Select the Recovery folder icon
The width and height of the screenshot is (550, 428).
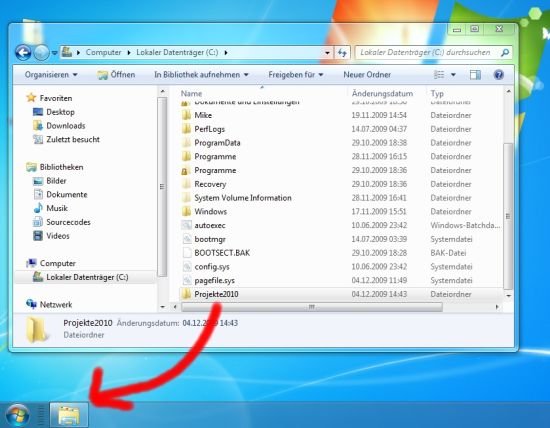tap(186, 184)
